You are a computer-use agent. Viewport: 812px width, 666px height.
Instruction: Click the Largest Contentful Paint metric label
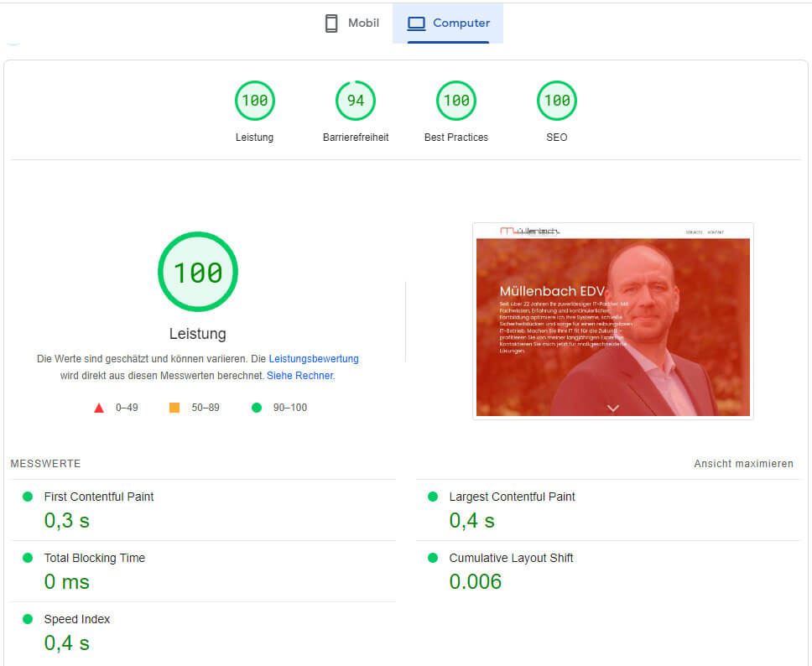[x=513, y=497]
